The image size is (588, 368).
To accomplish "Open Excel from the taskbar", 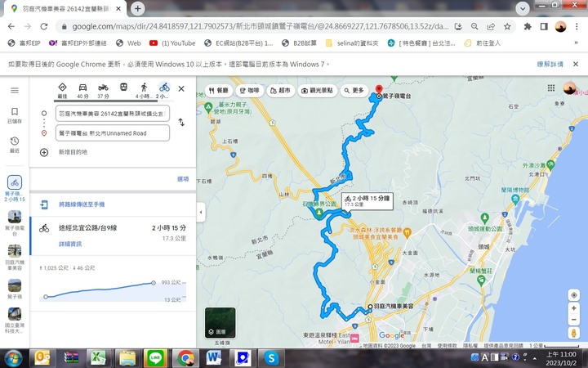I will pos(97,358).
